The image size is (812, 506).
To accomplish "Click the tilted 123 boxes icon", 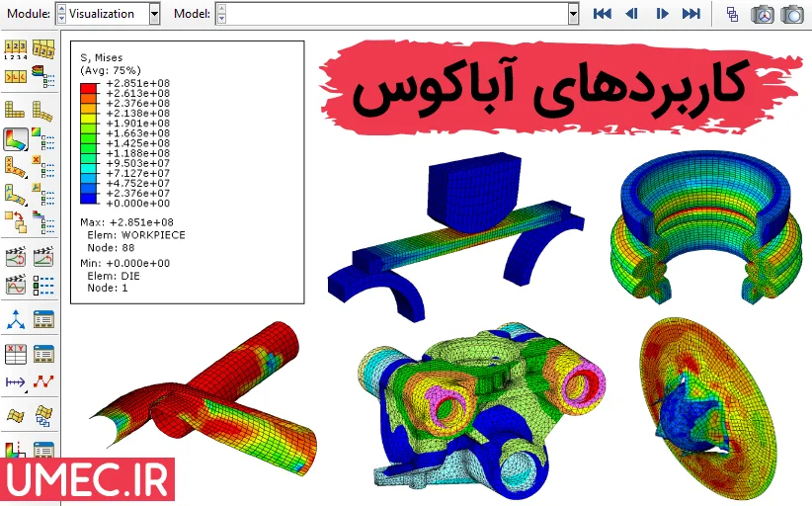I will 43,50.
